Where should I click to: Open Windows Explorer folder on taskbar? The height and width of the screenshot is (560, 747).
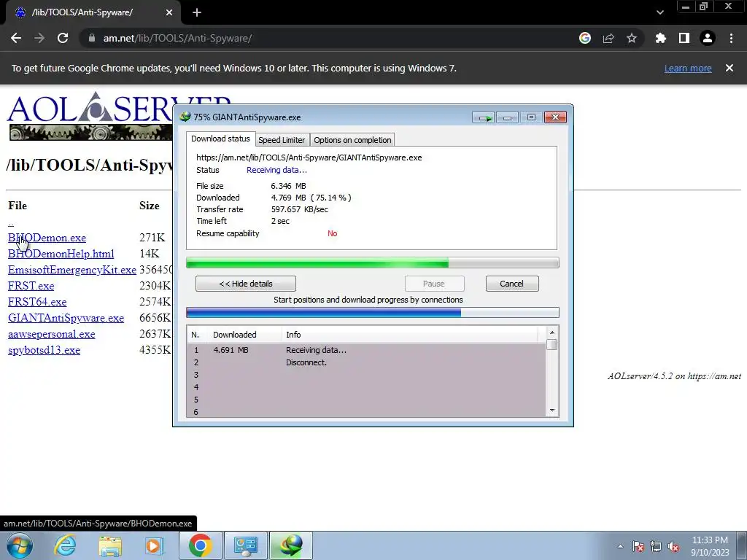coord(110,545)
